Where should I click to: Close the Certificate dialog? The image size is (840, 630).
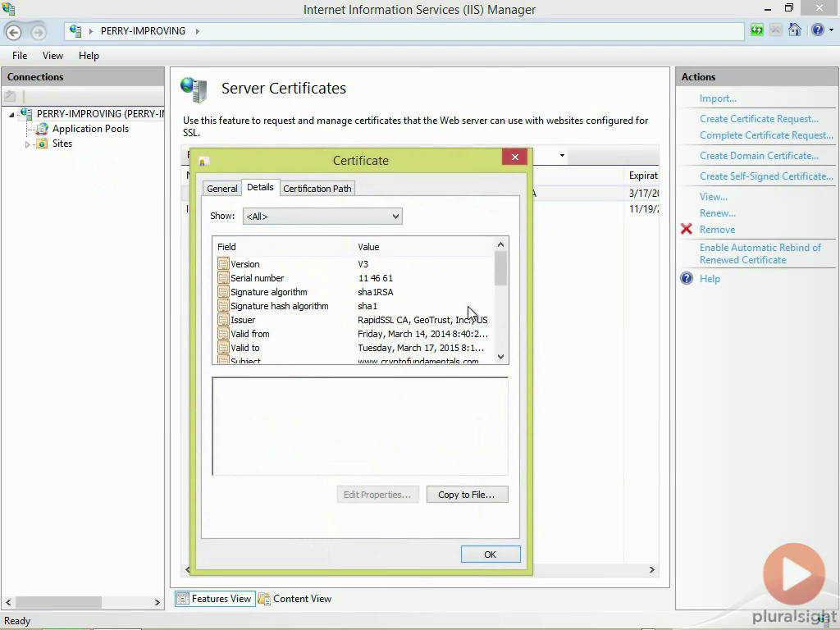tap(515, 157)
